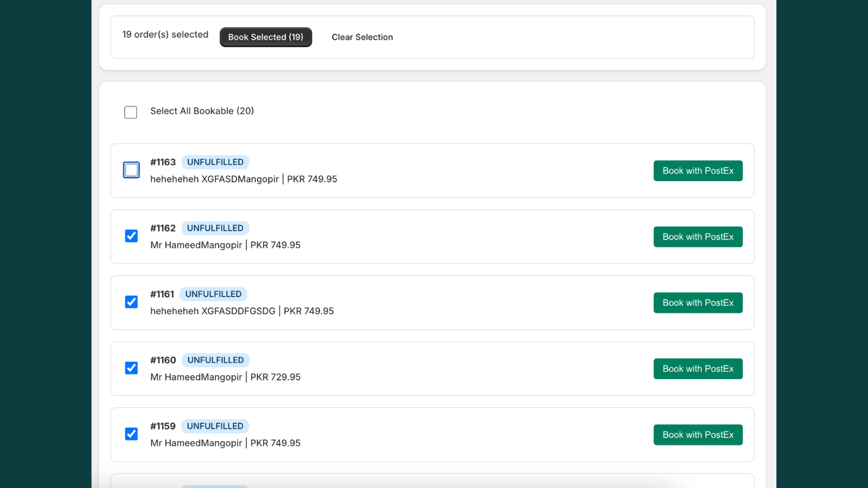The height and width of the screenshot is (488, 868).
Task: Click the #1163 order number
Action: (163, 162)
